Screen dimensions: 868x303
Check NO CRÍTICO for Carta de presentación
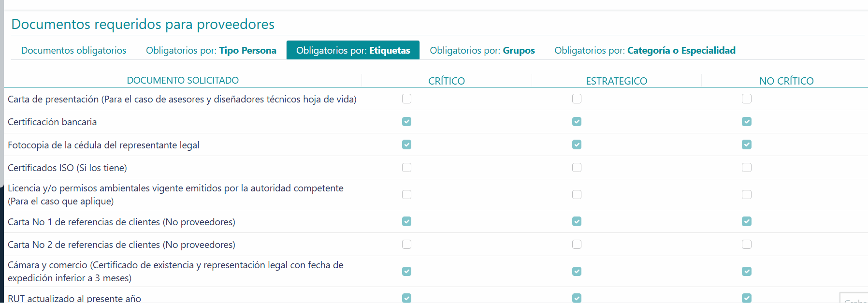coord(747,99)
